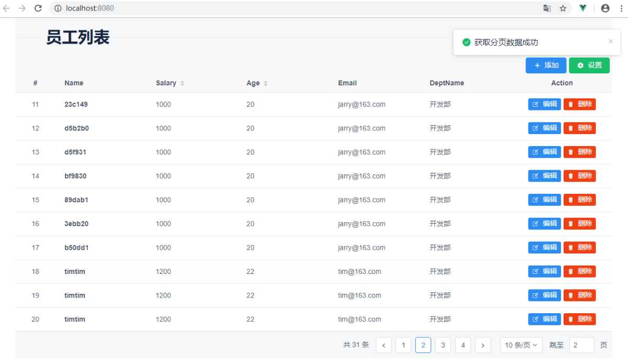
Task: Click the Name column header
Action: pos(74,83)
